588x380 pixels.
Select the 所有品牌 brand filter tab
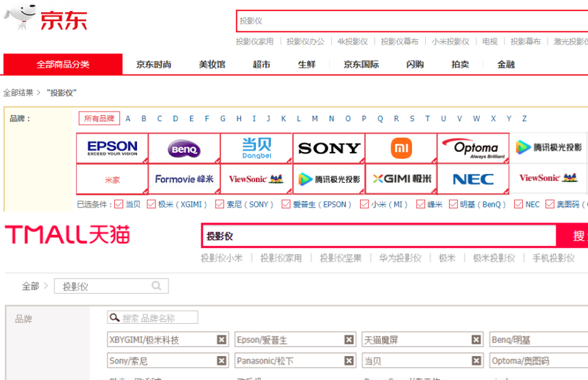(99, 118)
